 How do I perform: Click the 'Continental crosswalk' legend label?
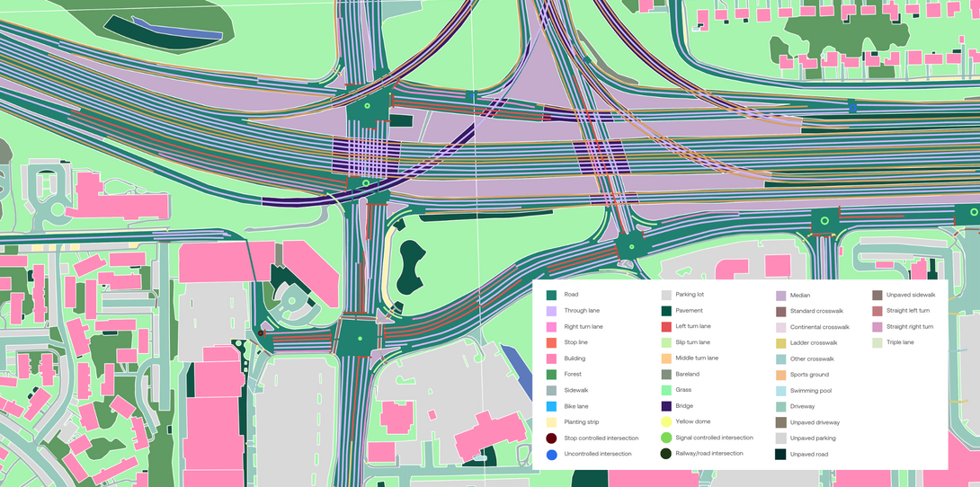(x=819, y=327)
